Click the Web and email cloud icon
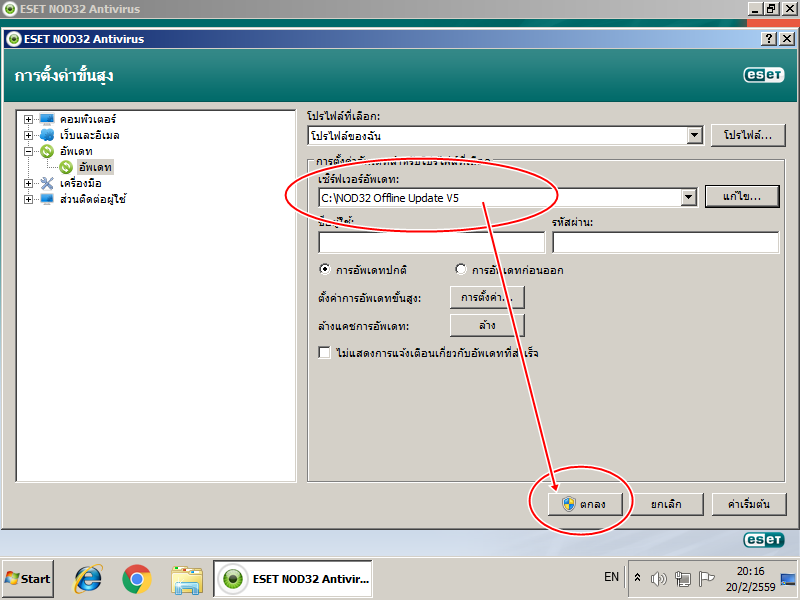The width and height of the screenshot is (800, 600). click(47, 135)
